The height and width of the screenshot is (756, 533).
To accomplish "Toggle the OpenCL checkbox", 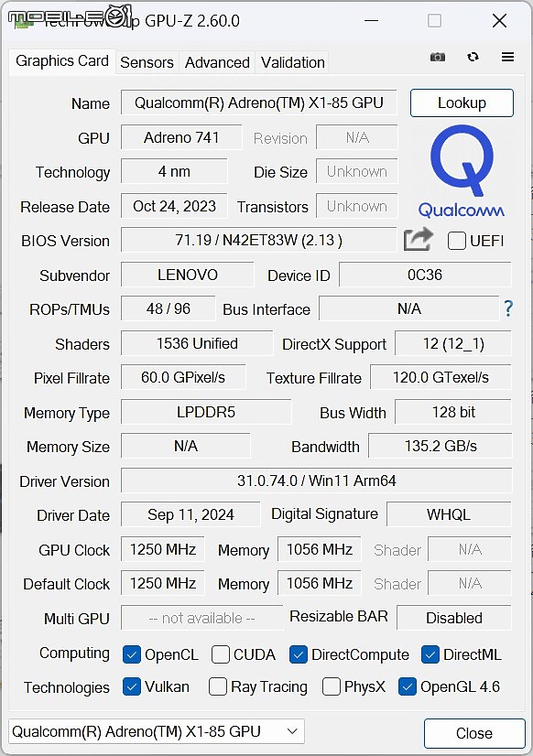I will coord(132,654).
